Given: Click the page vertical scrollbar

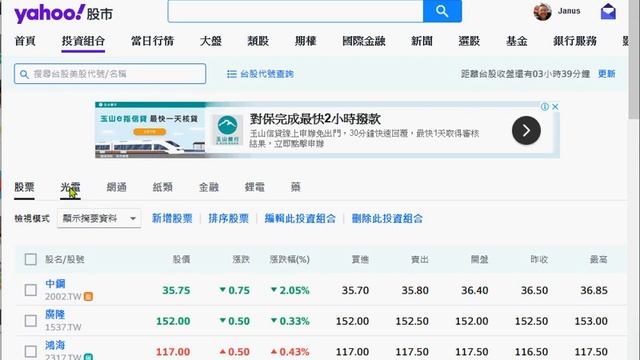Looking at the screenshot, I should (635, 61).
